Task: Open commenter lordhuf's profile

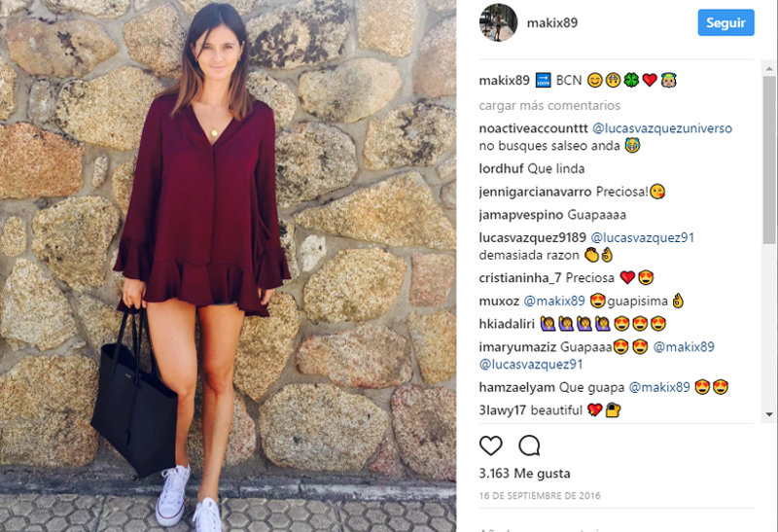Action: (501, 168)
